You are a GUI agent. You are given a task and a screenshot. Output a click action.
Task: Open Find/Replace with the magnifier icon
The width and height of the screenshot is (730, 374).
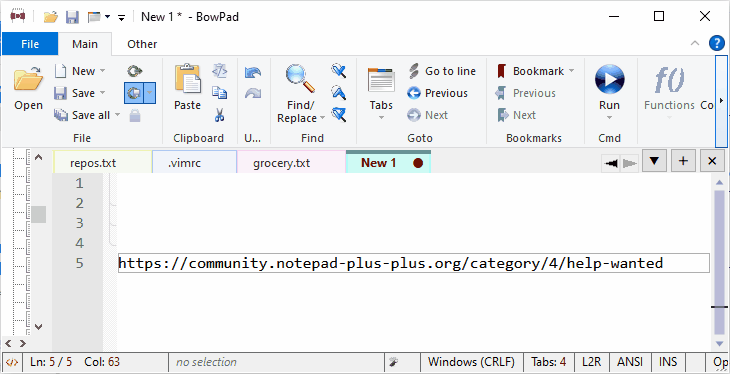(300, 79)
